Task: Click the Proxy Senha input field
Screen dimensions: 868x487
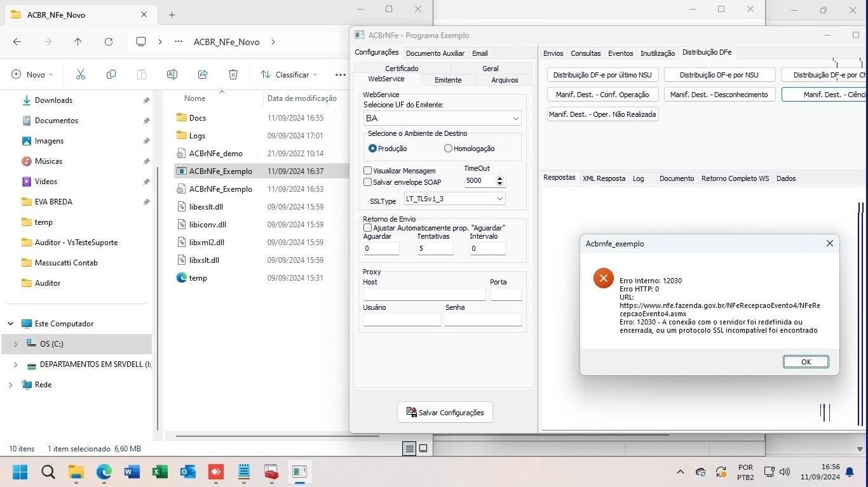Action: pyautogui.click(x=483, y=319)
